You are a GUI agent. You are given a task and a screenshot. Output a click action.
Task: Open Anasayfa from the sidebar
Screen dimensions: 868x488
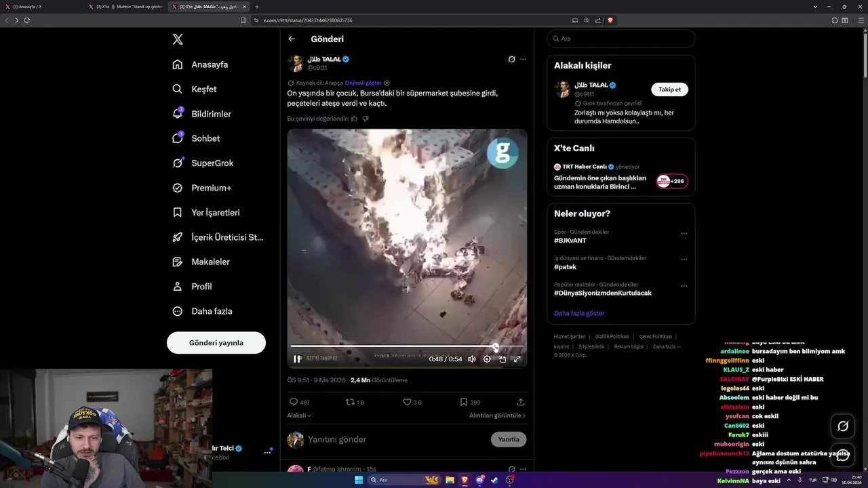pos(200,64)
